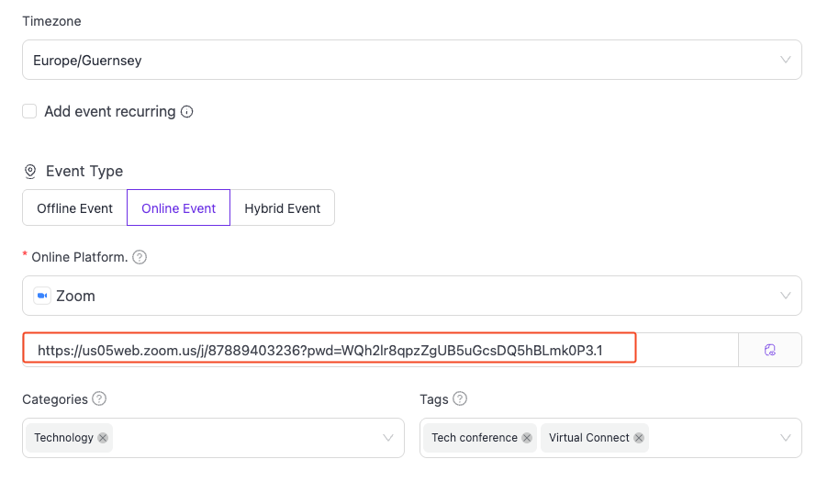Remove the Virtual Connect tag
The height and width of the screenshot is (504, 839).
point(639,438)
